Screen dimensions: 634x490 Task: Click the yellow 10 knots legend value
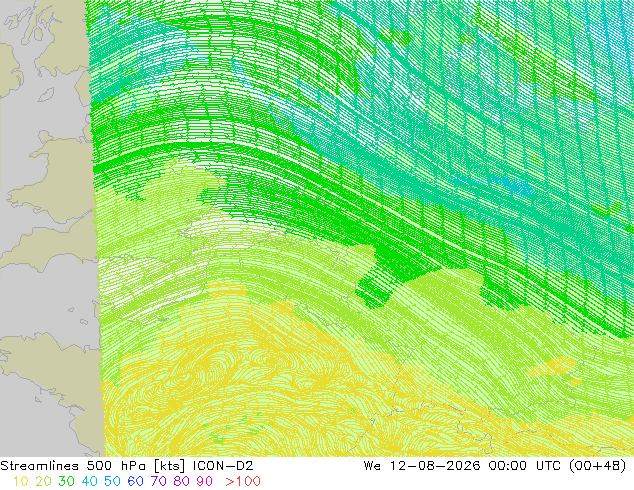click(x=20, y=481)
